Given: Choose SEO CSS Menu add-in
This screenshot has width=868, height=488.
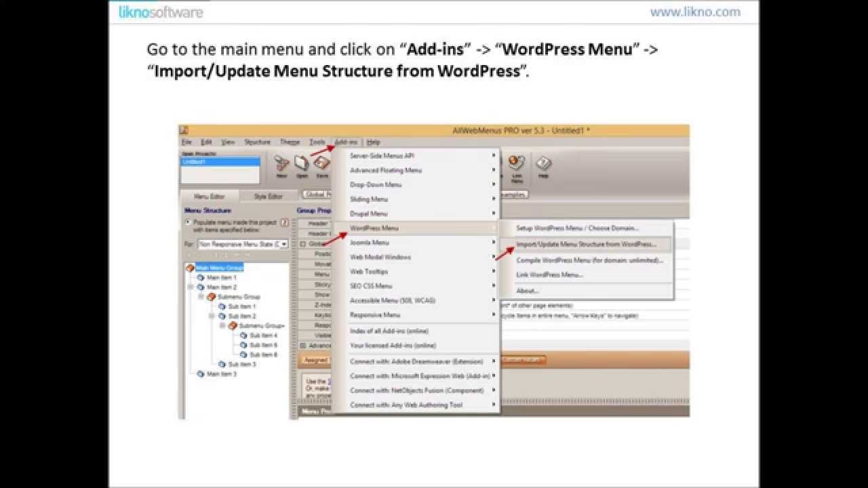Looking at the screenshot, I should click(x=416, y=285).
